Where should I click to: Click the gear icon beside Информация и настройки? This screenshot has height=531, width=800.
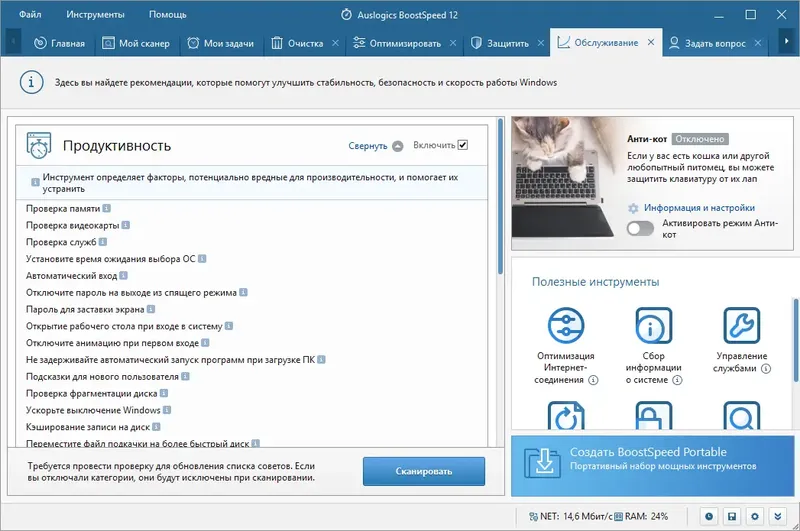point(633,208)
